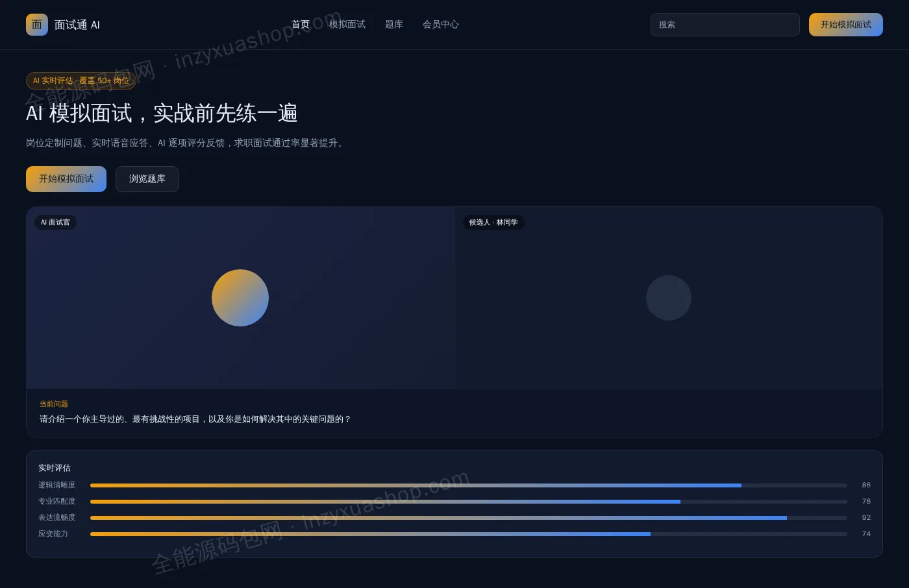Click the 专业匹配度 progress bar
The height and width of the screenshot is (588, 909).
tap(469, 502)
